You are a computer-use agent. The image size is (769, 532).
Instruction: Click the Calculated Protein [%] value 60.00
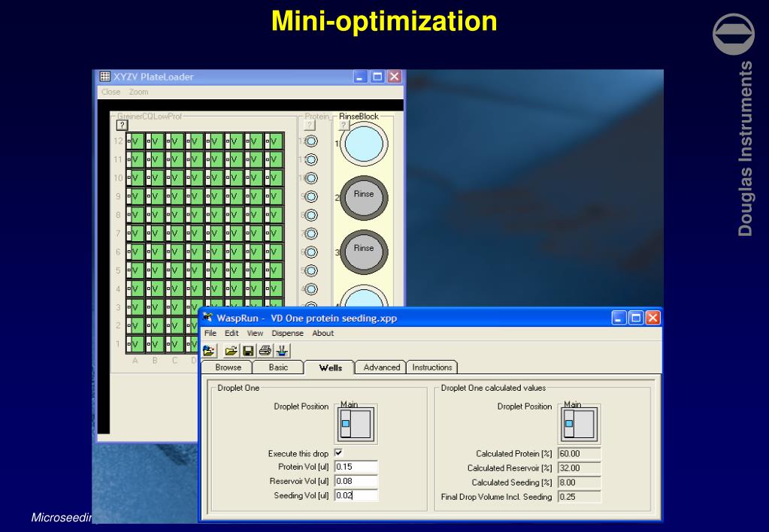coord(580,454)
